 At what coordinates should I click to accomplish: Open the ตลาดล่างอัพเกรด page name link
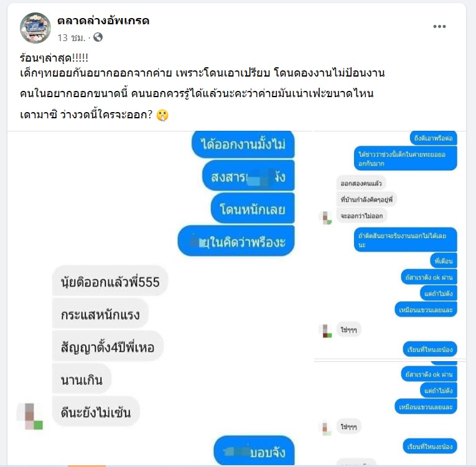[x=103, y=21]
